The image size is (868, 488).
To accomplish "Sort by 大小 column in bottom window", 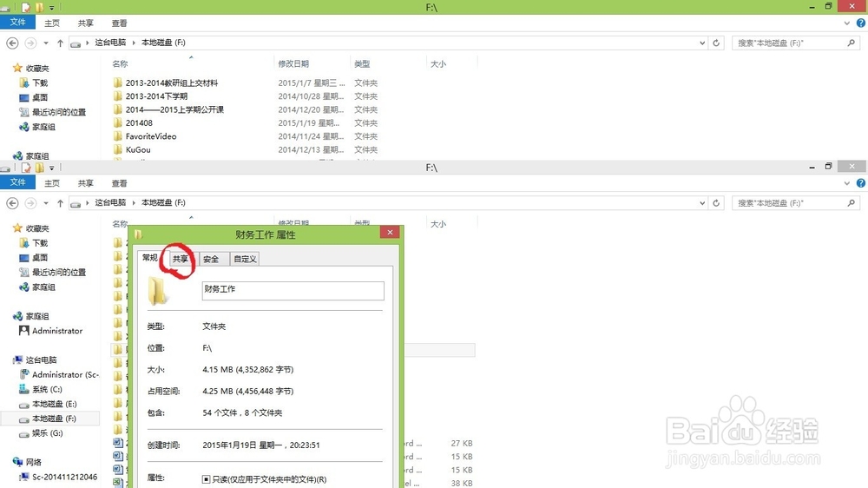I will (437, 224).
